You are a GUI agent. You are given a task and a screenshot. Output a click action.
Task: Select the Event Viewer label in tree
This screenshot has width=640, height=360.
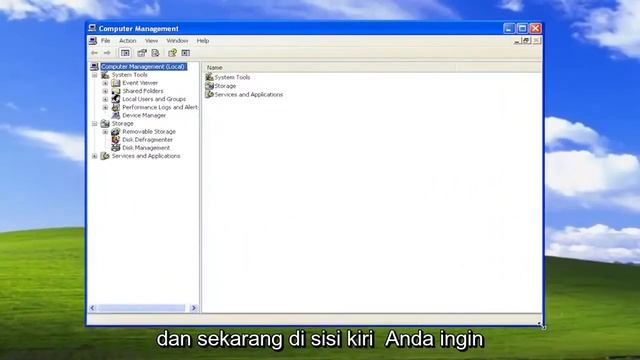[x=140, y=83]
